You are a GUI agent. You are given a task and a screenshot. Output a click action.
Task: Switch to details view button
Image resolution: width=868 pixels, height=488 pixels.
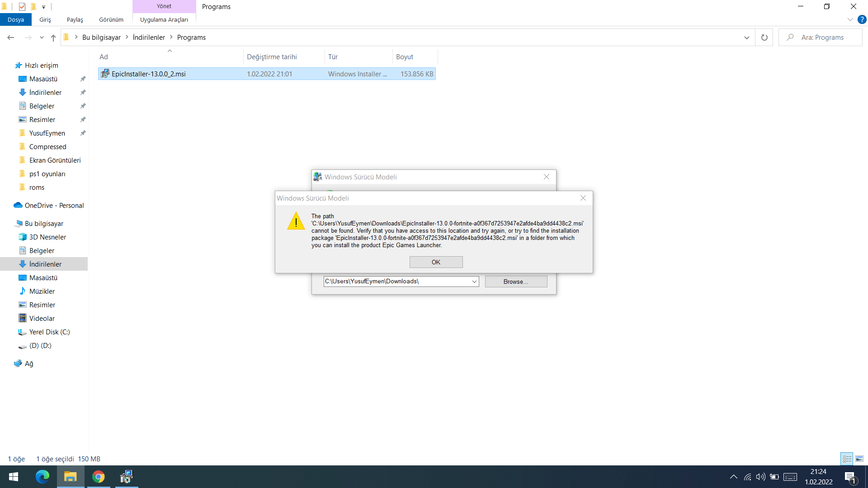pos(847,459)
